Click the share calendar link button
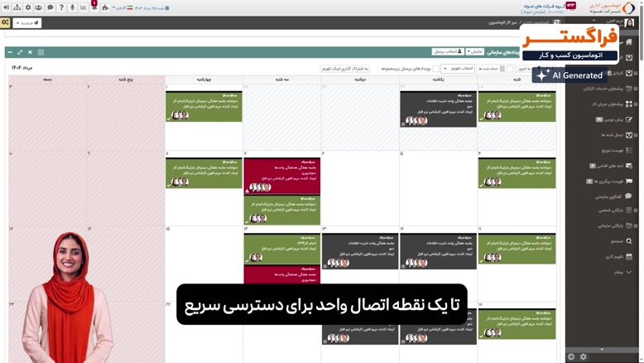Image resolution: width=644 pixels, height=363 pixels. point(344,69)
